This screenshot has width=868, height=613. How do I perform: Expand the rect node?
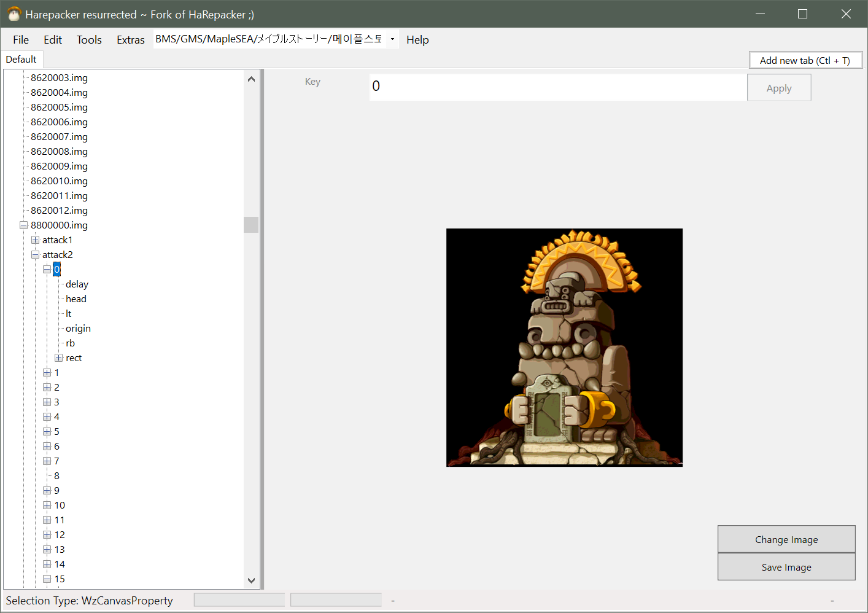click(x=59, y=358)
